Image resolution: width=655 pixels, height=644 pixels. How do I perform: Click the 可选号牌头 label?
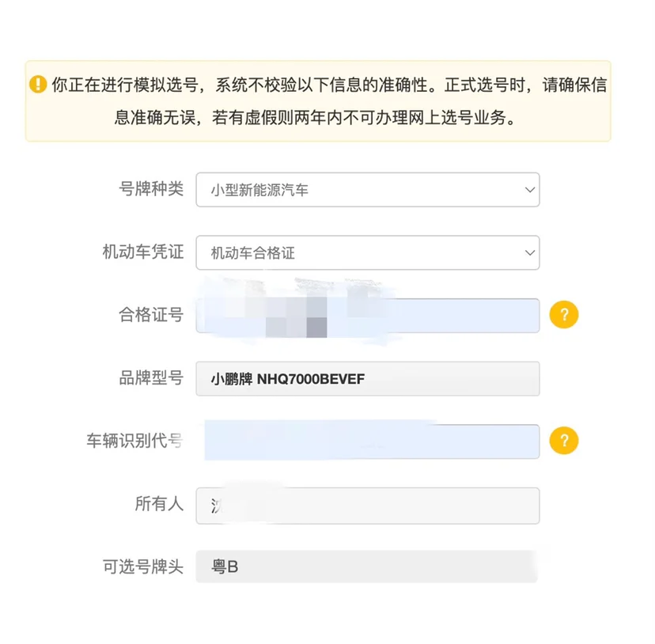tap(143, 567)
